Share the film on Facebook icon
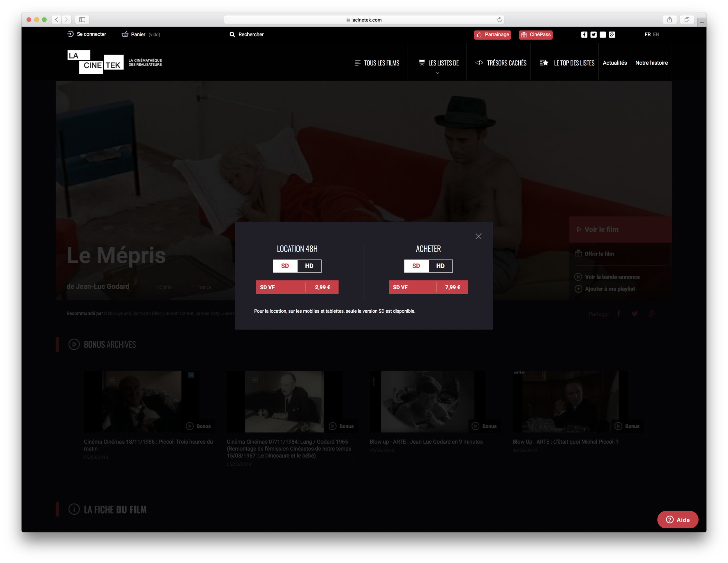This screenshot has height=563, width=728. tap(619, 314)
